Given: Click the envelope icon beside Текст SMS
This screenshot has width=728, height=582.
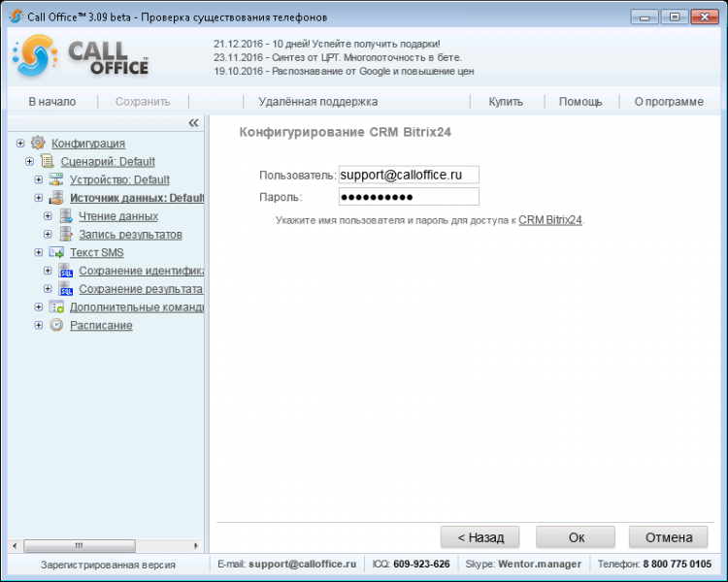Looking at the screenshot, I should (x=56, y=252).
